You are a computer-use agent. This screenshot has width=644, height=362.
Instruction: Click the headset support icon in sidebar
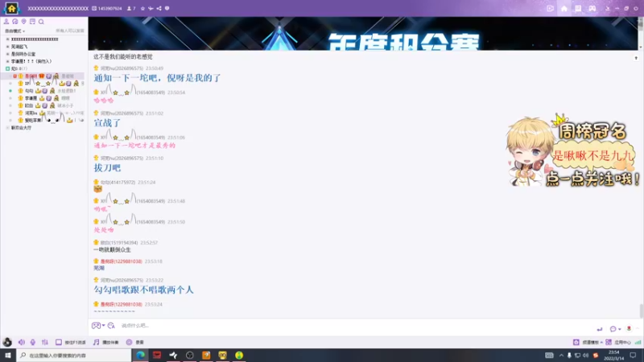point(15,22)
